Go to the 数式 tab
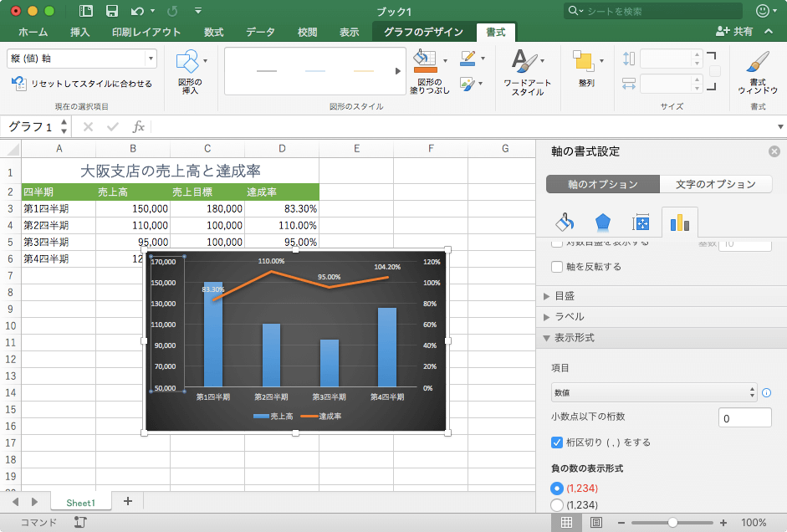 coord(213,32)
